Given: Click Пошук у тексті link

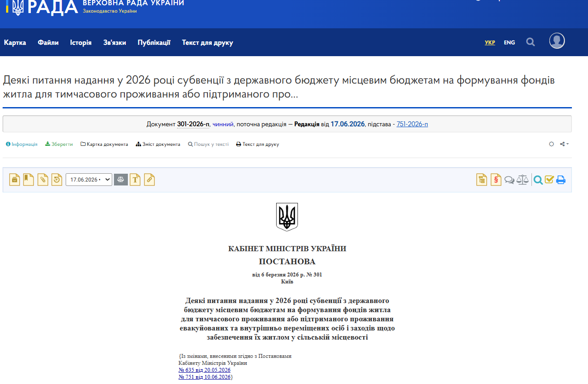Looking at the screenshot, I should 208,144.
